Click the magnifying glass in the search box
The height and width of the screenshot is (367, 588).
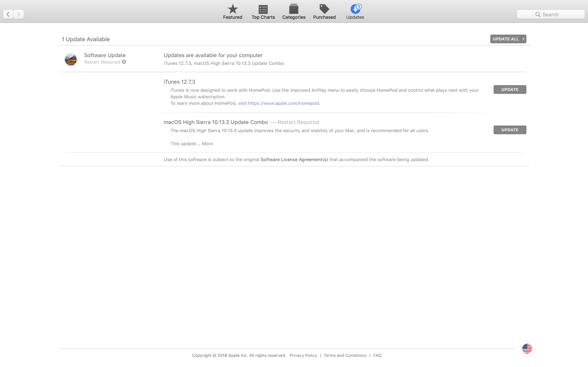(538, 14)
